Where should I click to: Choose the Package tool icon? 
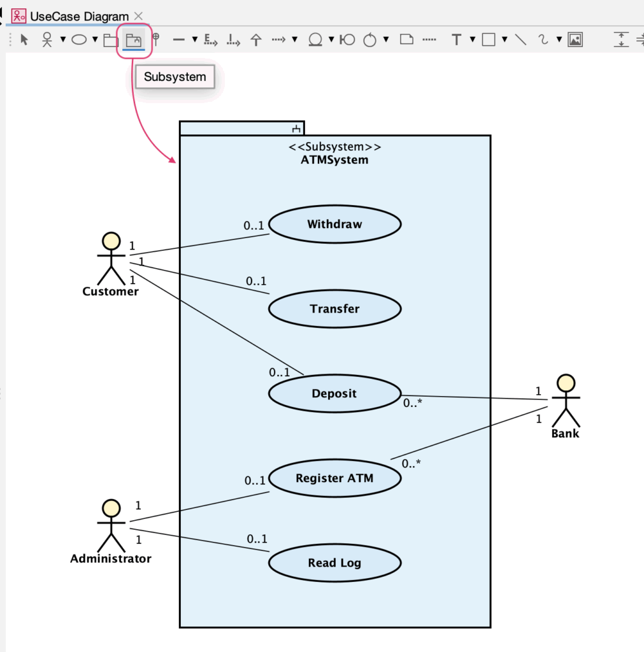click(111, 40)
